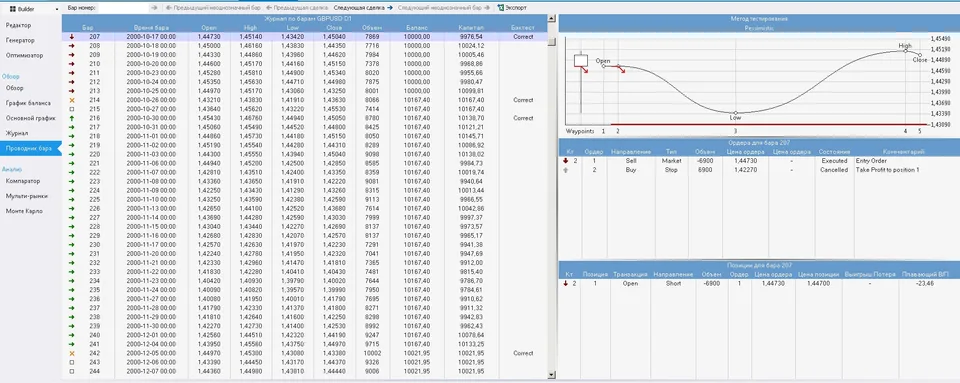This screenshot has height=383, width=960.
Task: Click the Close waypoint on the price chart
Action: (x=920, y=55)
